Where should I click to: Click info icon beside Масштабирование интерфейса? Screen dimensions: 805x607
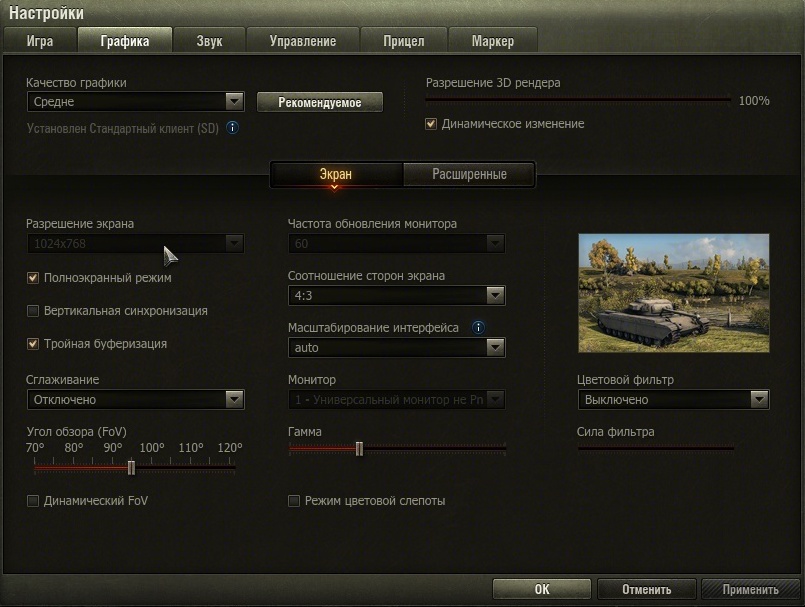pyautogui.click(x=478, y=328)
